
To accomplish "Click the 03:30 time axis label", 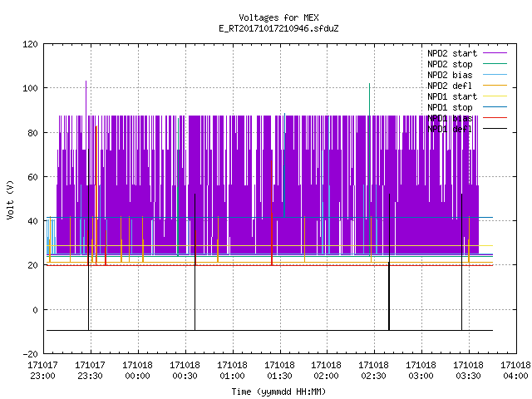I will pos(468,376).
